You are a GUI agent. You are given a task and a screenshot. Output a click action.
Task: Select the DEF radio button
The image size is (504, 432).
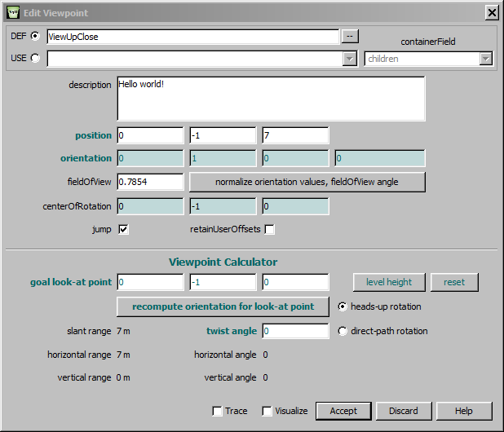[x=35, y=36]
